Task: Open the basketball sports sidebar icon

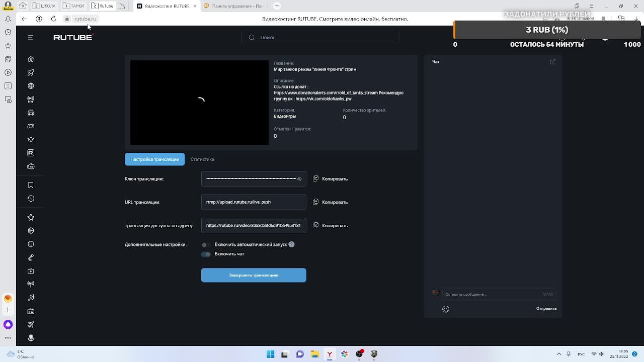Action: click(31, 231)
